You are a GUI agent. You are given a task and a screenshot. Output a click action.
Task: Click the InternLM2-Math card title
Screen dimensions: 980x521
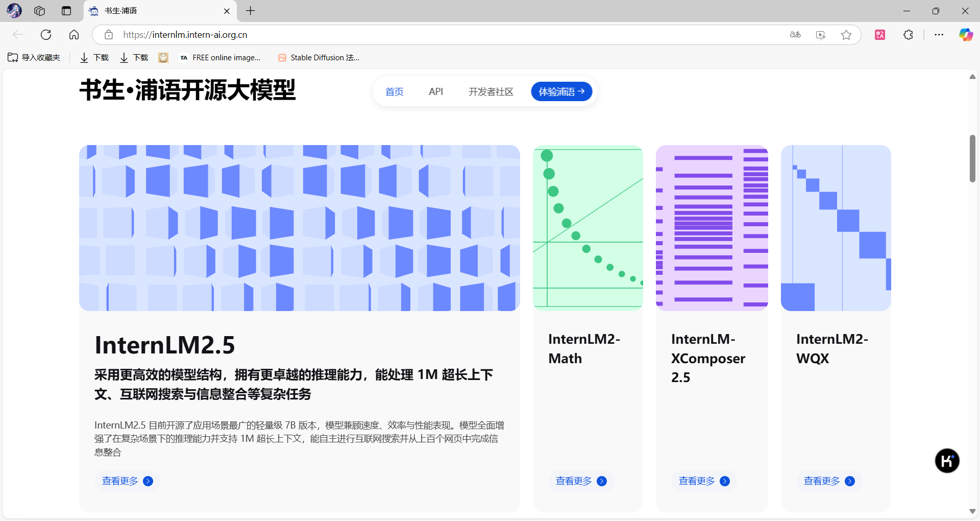584,349
